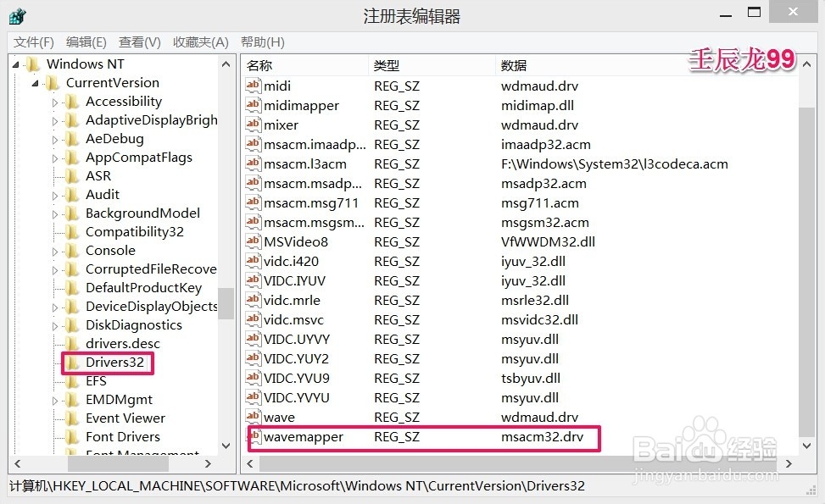Click the ab icon beside the wave entry
825x504 pixels.
(x=253, y=417)
